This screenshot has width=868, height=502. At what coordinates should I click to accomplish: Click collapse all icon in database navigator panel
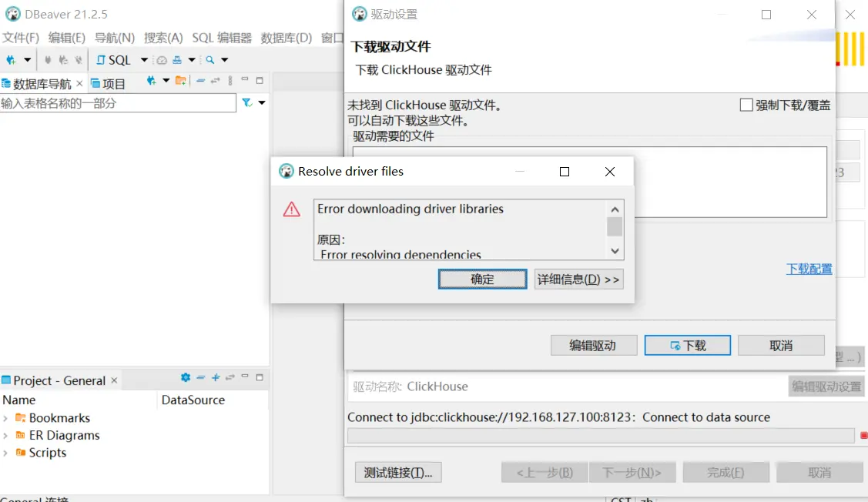pyautogui.click(x=201, y=81)
